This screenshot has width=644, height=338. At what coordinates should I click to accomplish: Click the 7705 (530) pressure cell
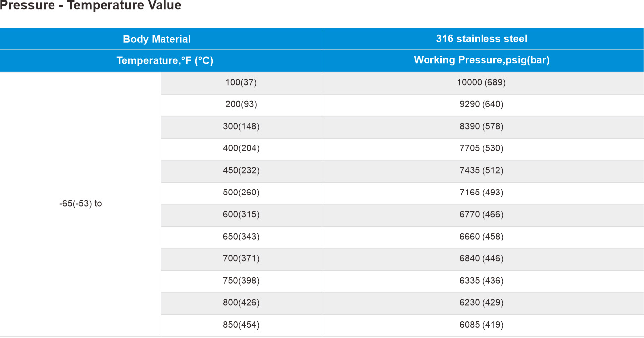click(483, 148)
